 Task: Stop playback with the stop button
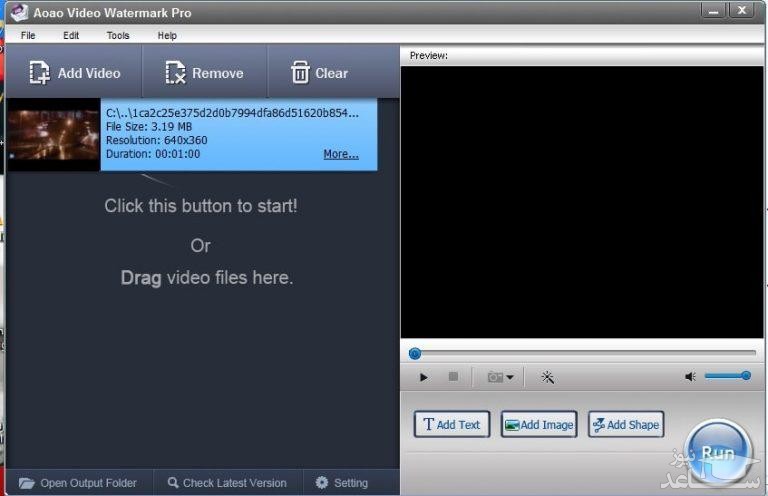453,377
